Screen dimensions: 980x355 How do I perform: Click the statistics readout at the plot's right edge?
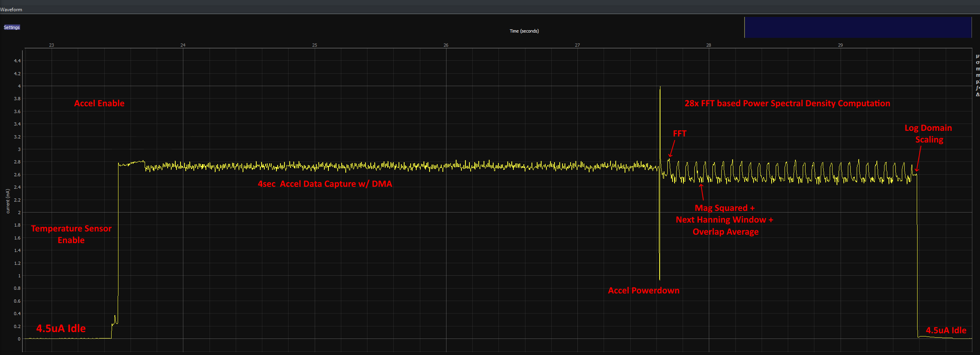coord(977,75)
